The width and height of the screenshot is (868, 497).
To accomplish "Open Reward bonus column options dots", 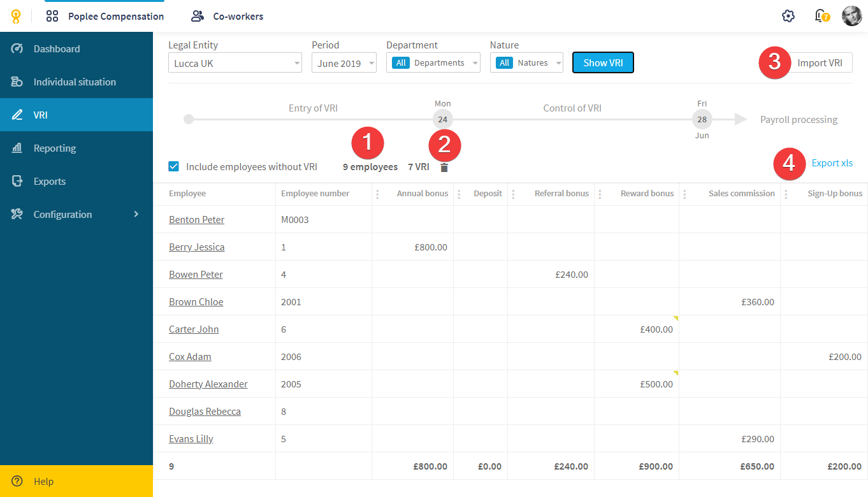I will point(600,194).
